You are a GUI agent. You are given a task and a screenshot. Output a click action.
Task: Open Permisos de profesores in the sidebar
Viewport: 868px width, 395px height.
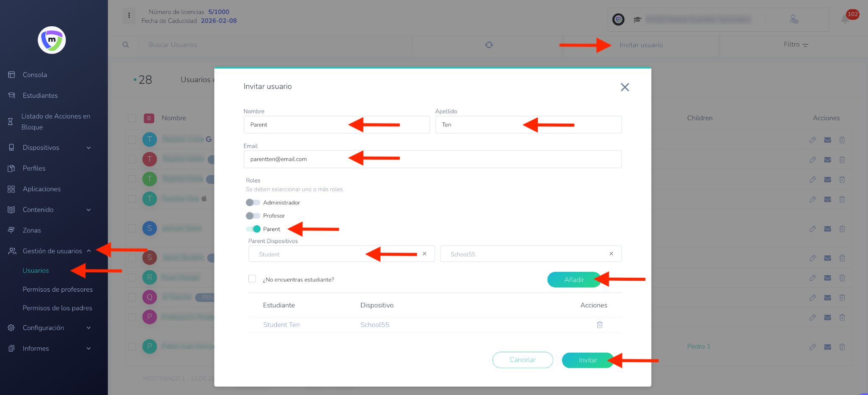pyautogui.click(x=58, y=290)
